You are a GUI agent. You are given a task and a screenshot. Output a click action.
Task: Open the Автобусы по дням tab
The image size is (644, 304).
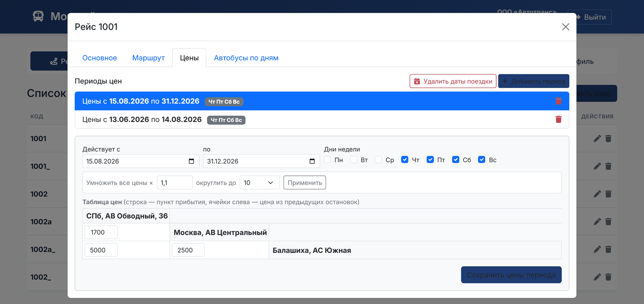[246, 58]
